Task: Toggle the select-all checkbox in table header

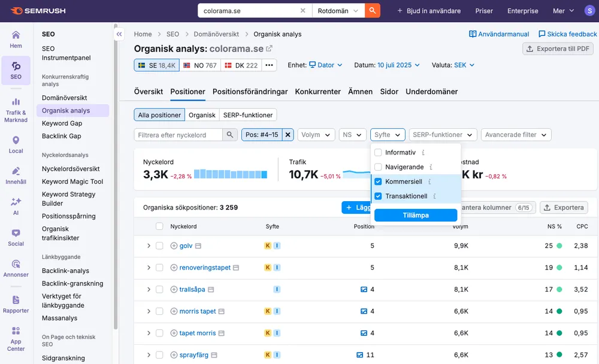Action: click(x=159, y=226)
